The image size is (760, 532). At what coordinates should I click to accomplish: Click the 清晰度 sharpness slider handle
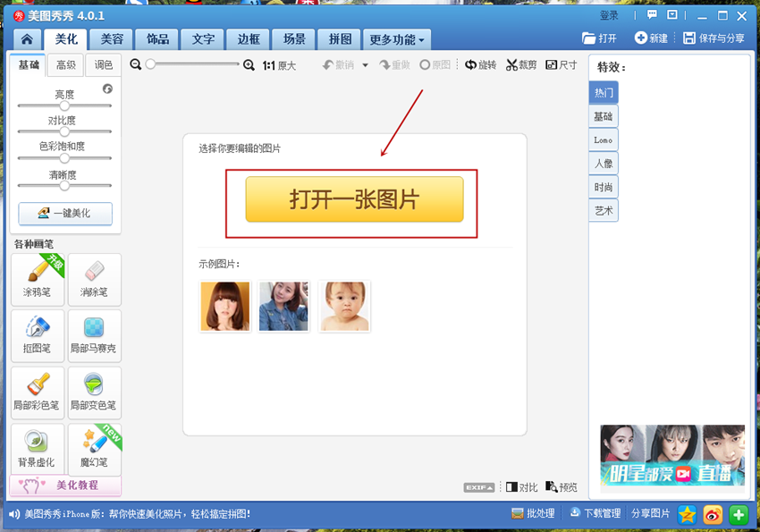tap(64, 185)
